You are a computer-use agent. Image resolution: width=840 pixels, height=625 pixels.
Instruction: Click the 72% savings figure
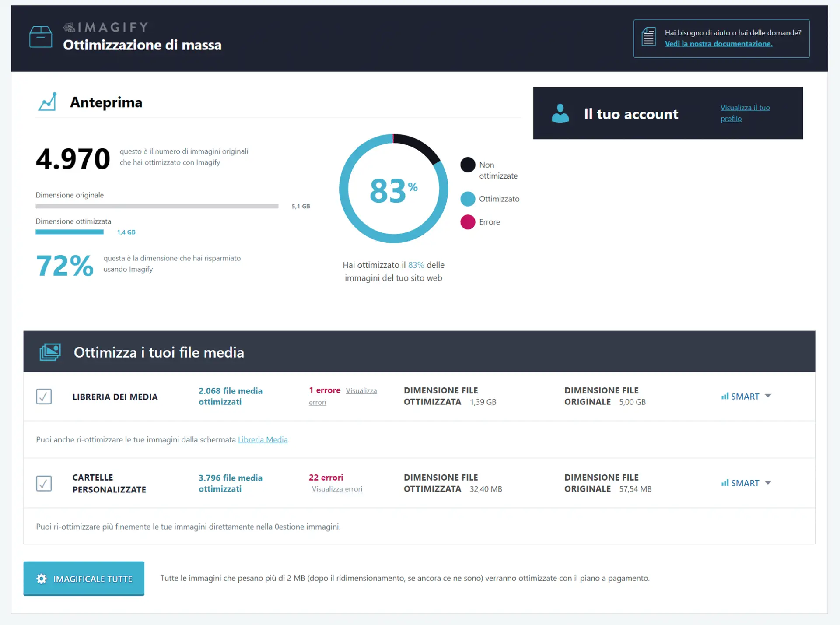click(65, 266)
